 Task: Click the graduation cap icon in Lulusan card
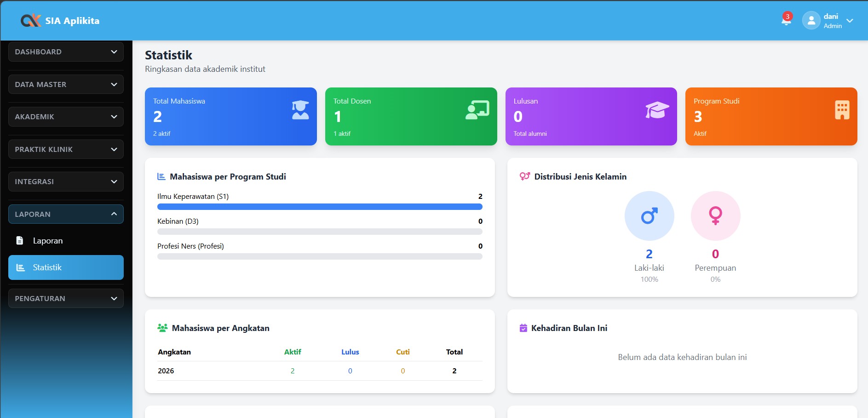(x=657, y=110)
